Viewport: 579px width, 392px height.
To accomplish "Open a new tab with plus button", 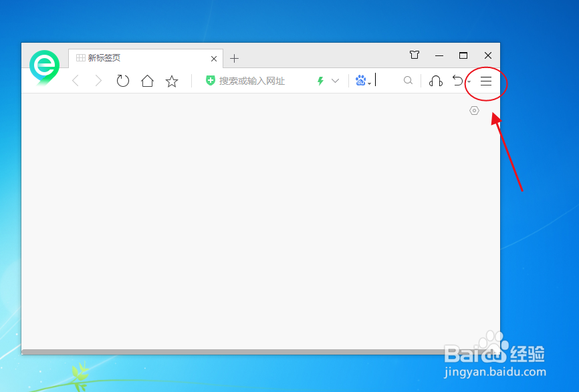I will pyautogui.click(x=234, y=58).
